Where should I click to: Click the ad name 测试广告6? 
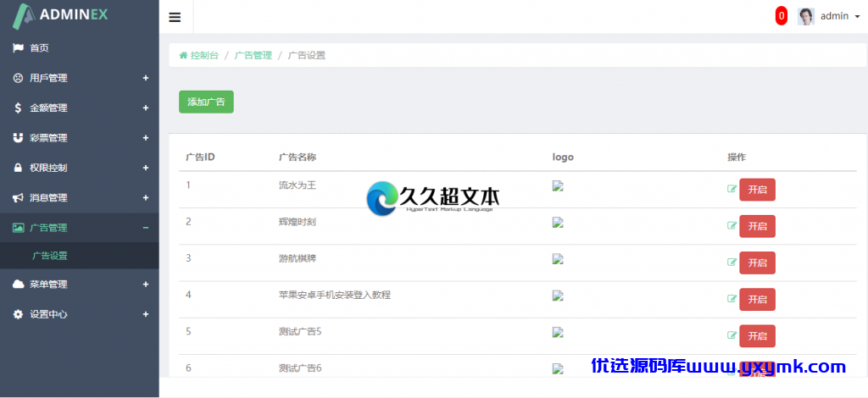pos(300,368)
